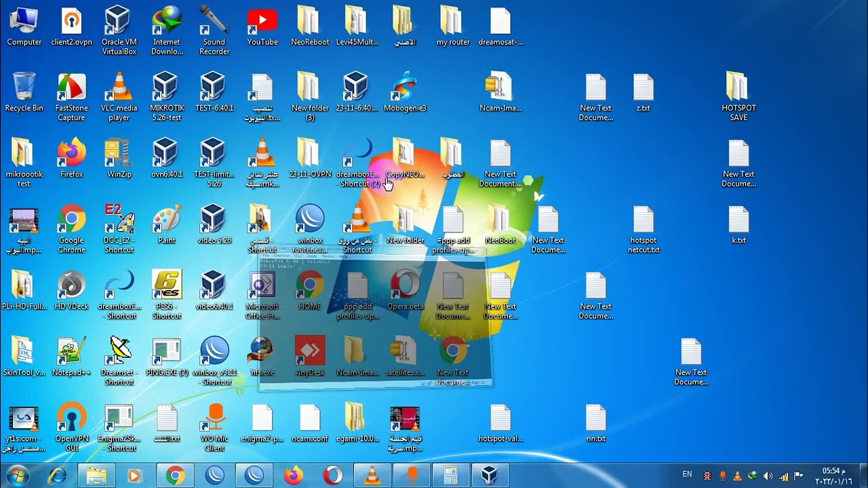Select the Dreamset - Shortcut satellite icon
This screenshot has width=868, height=488.
click(119, 362)
